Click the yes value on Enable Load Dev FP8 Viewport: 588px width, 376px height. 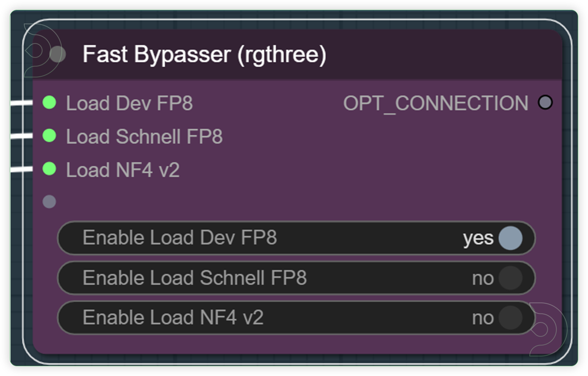click(x=478, y=238)
